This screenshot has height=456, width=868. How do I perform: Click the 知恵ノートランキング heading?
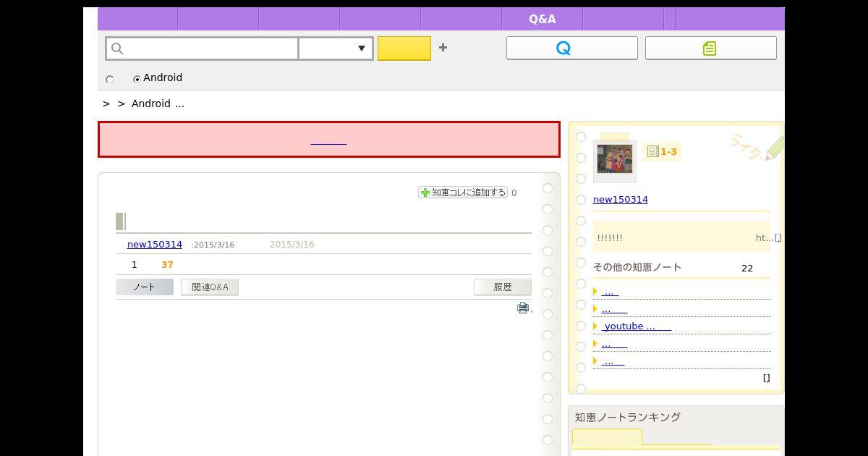(628, 417)
